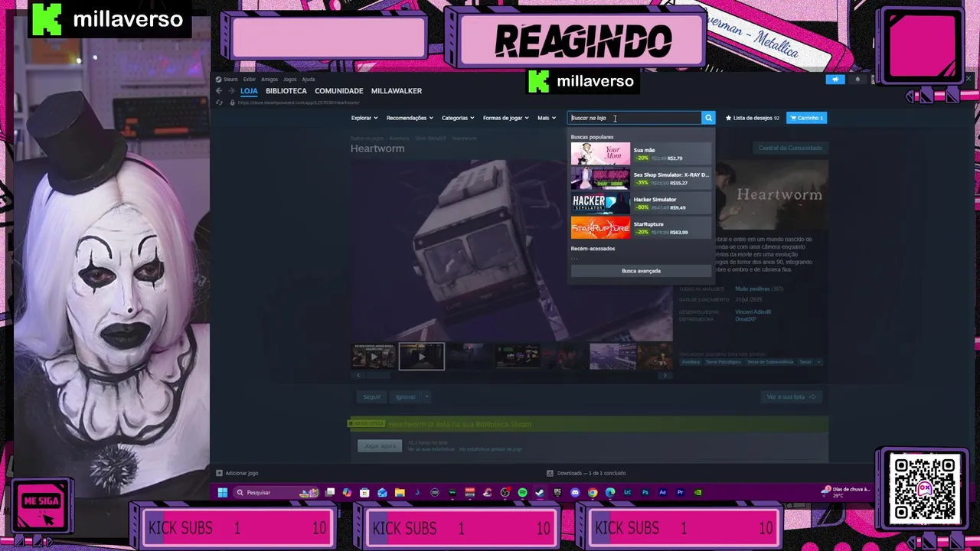Open the Amigos menu
This screenshot has width=980, height=551.
(x=269, y=79)
